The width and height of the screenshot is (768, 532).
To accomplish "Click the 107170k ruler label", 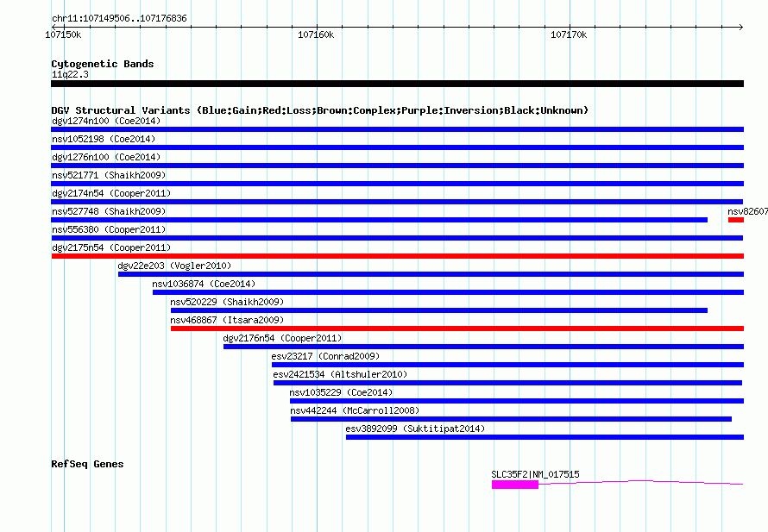I will (x=569, y=34).
